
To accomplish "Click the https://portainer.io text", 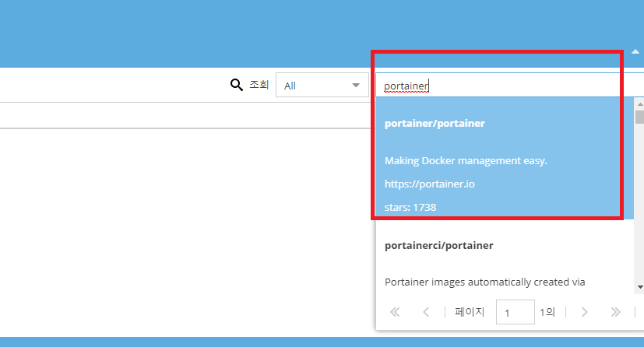I will [x=430, y=184].
